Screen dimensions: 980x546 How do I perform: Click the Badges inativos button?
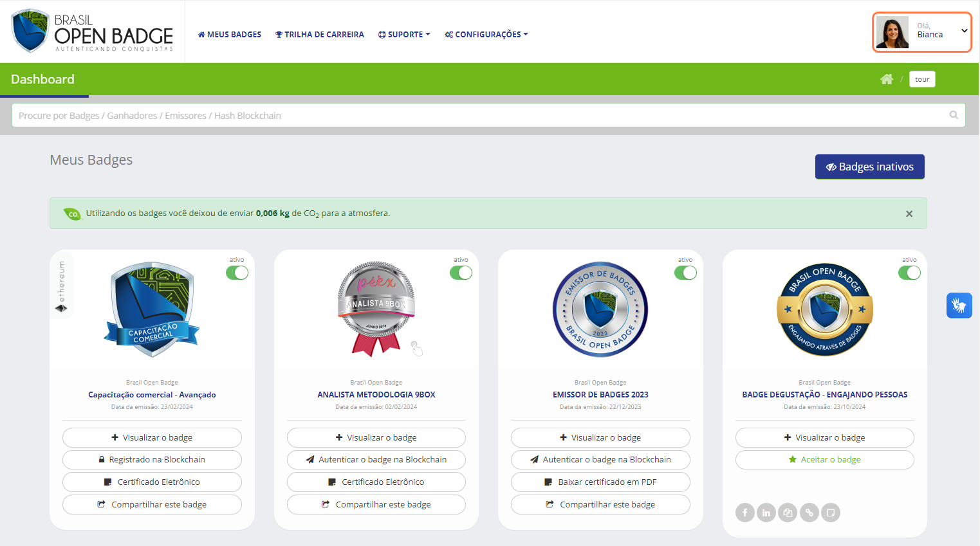click(870, 167)
